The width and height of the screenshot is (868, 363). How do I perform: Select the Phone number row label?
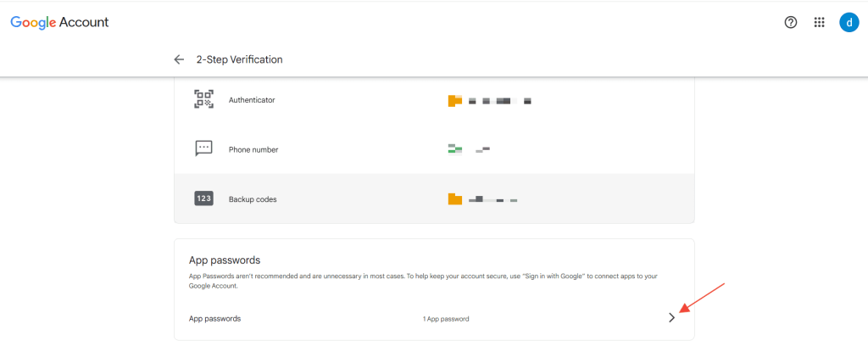[x=253, y=150]
